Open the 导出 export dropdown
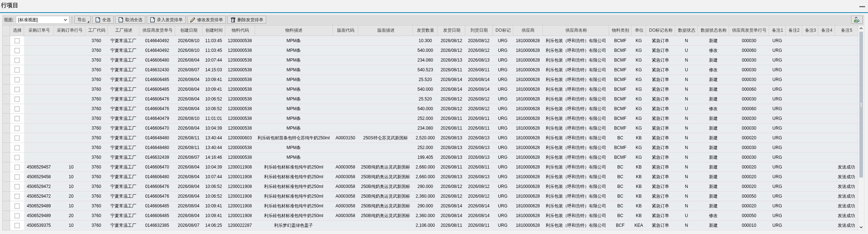 pyautogui.click(x=82, y=20)
